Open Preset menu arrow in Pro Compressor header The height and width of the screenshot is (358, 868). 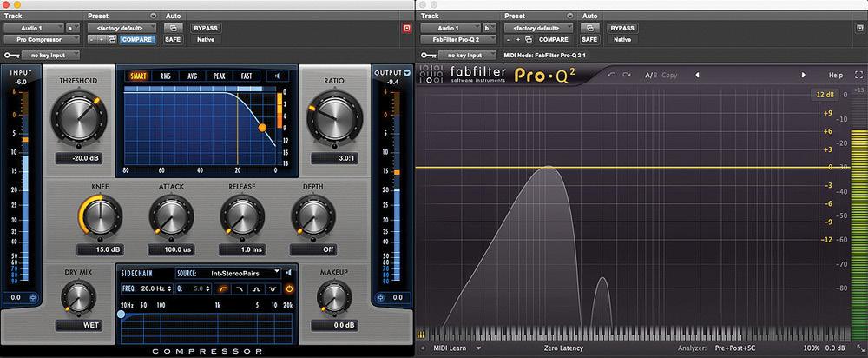154,16
